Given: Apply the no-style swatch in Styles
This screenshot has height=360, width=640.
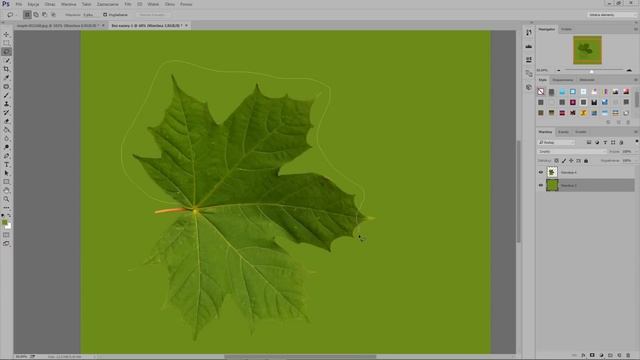Looking at the screenshot, I should (x=541, y=92).
